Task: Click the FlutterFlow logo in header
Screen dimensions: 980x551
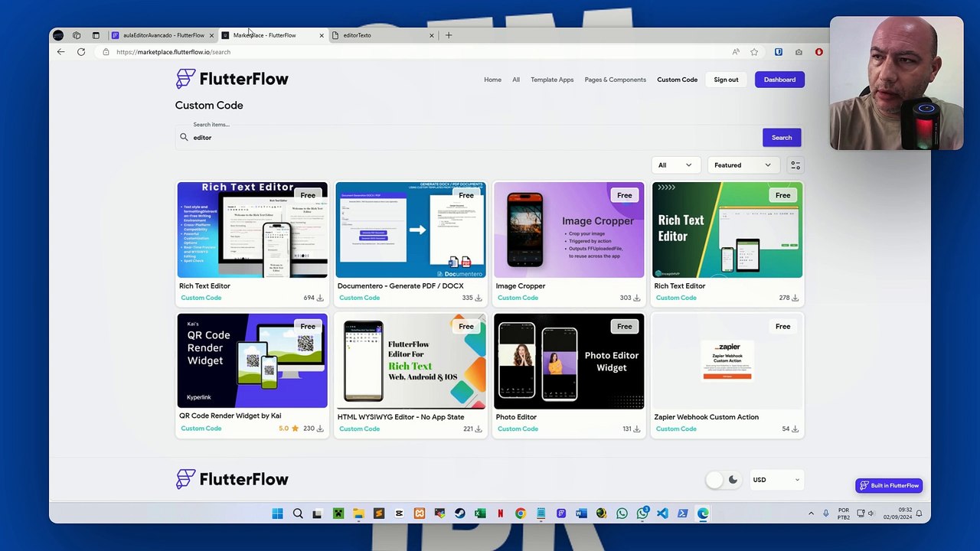Action: tap(232, 79)
